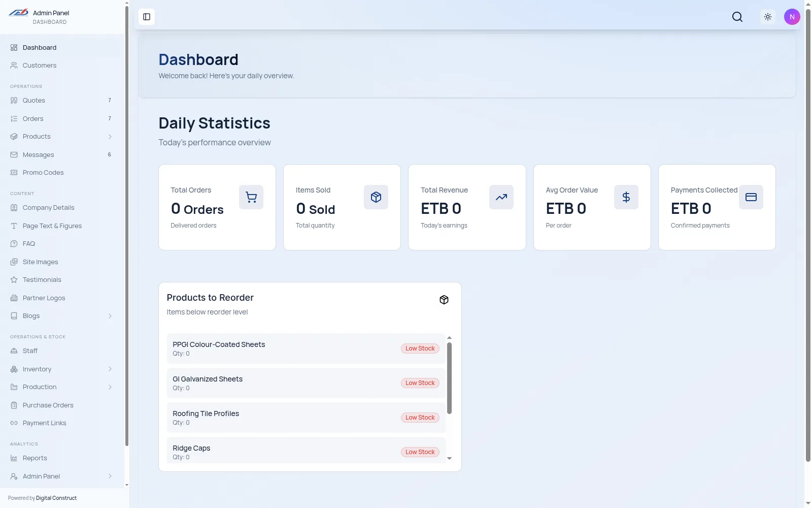812x508 pixels.
Task: Click the Payment Links chain icon
Action: (x=14, y=423)
